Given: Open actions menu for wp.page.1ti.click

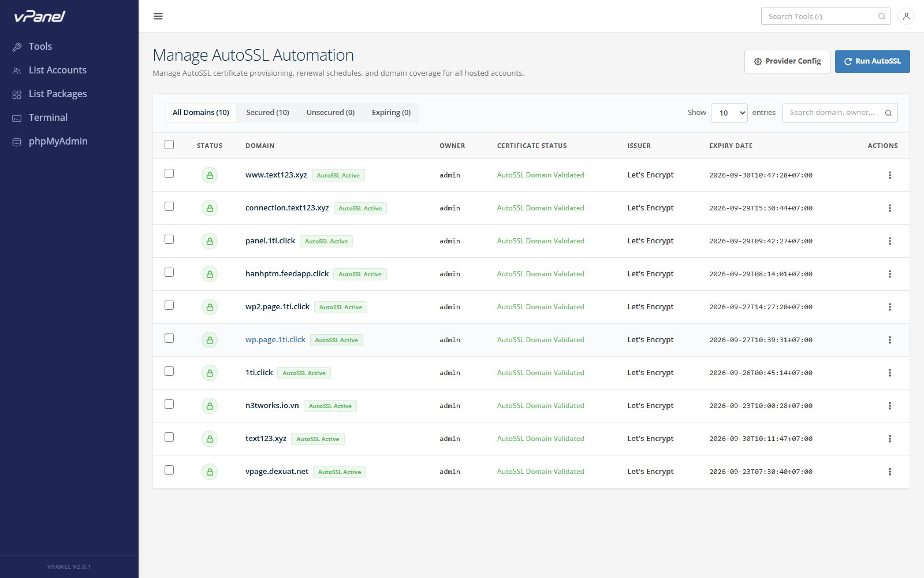Looking at the screenshot, I should 889,340.
